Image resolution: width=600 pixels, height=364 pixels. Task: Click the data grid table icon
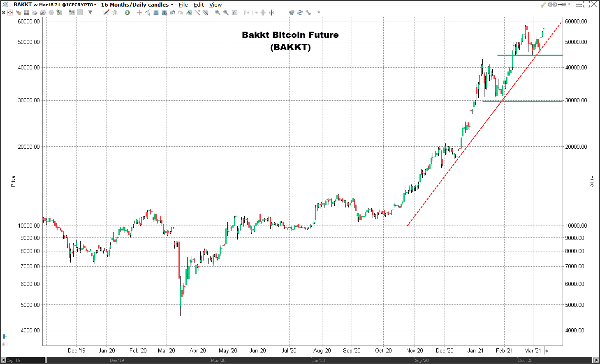pyautogui.click(x=26, y=12)
